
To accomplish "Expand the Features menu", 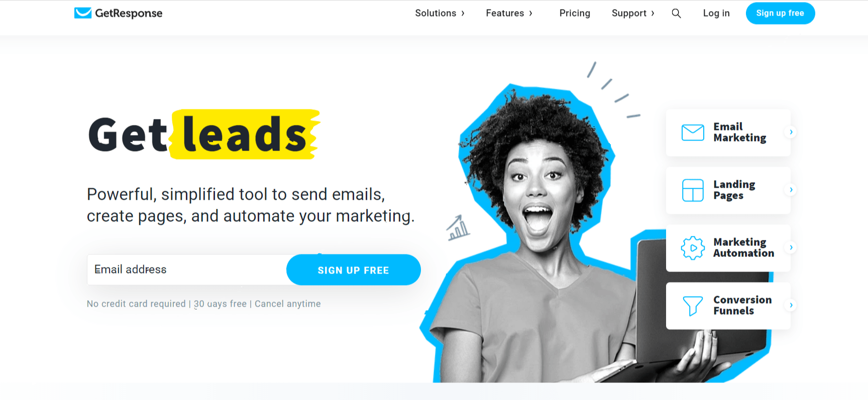I will click(509, 14).
